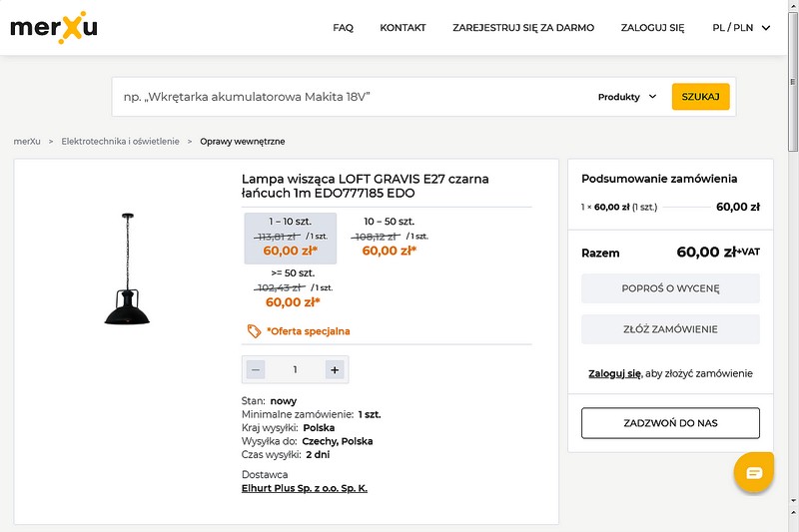Open the yellow chat widget icon
Viewport: 799px width, 532px height.
point(754,472)
